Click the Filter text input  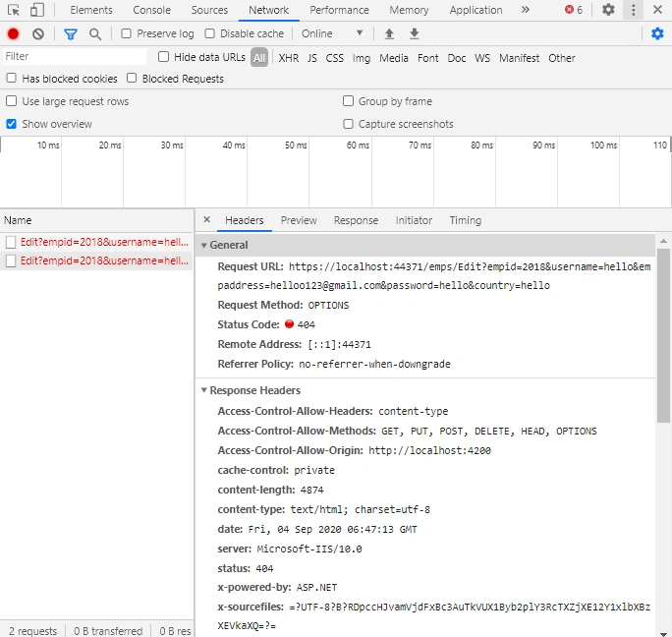[x=75, y=57]
